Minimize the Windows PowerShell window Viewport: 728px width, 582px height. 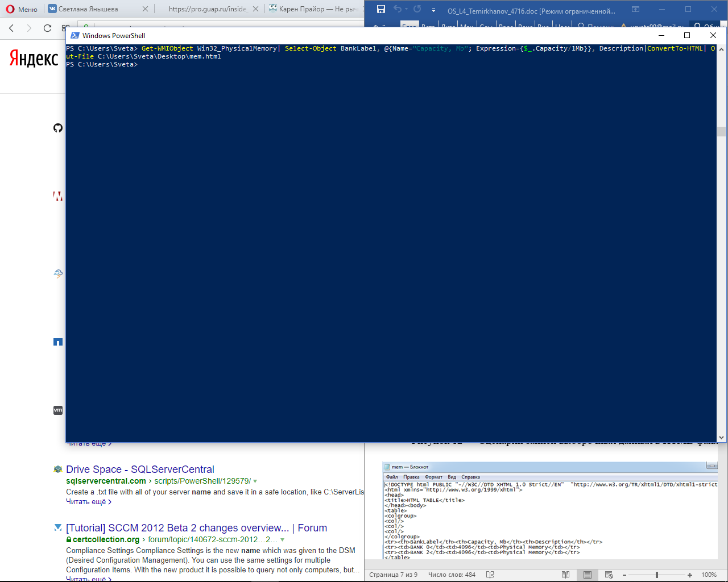tap(661, 35)
